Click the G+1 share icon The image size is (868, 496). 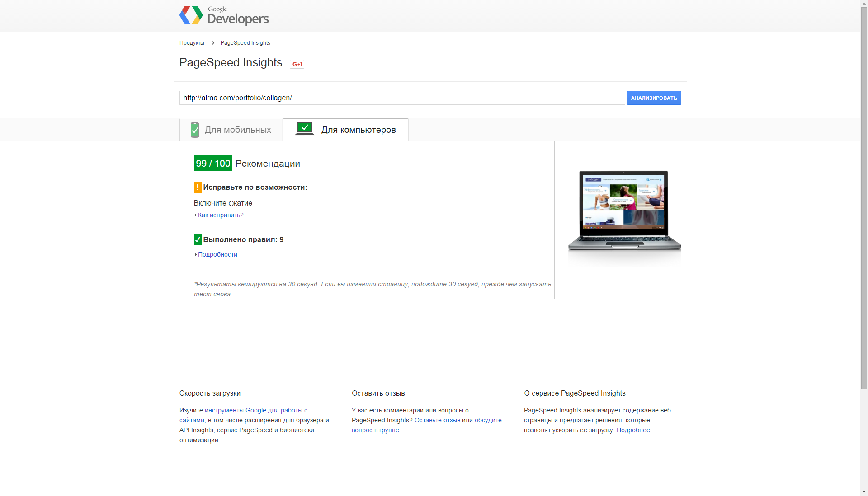pyautogui.click(x=297, y=64)
